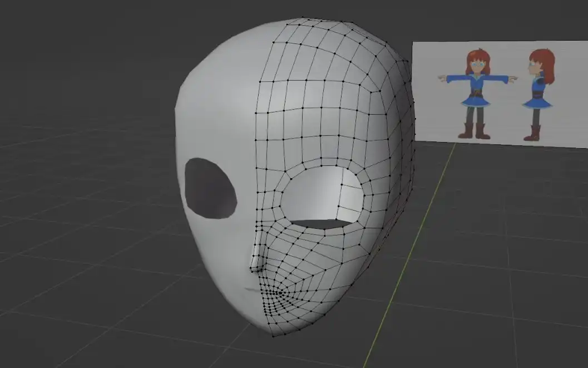Click the front-view character's brown boots
The image size is (588, 368).
click(x=473, y=131)
